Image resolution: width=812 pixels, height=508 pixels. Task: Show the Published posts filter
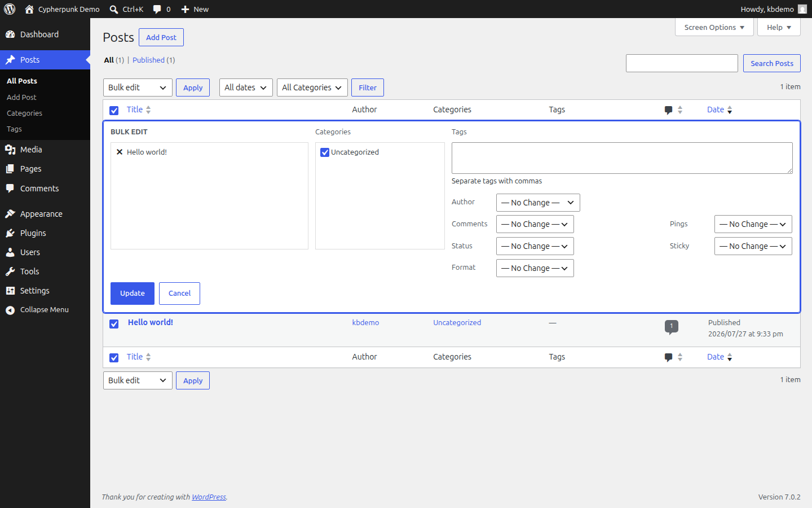[148, 60]
